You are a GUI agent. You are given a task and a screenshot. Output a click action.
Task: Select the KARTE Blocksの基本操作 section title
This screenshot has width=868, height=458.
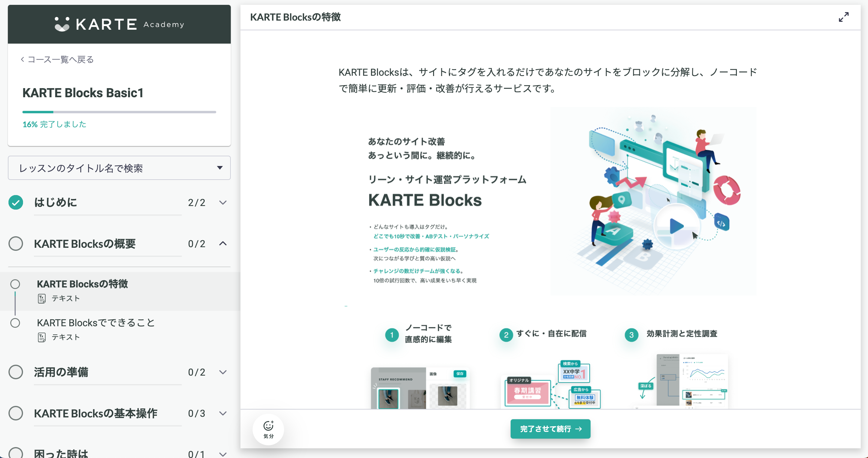pos(96,413)
